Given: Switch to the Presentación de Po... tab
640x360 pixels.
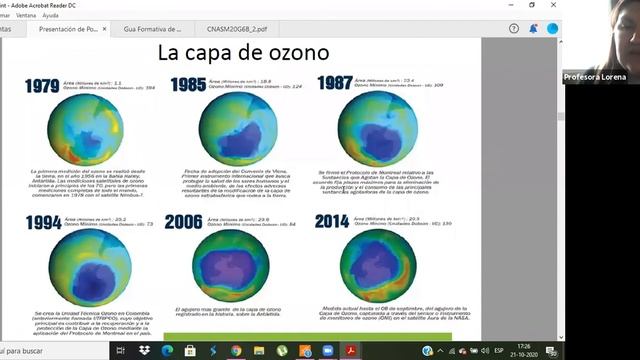Looking at the screenshot, I should coord(68,29).
